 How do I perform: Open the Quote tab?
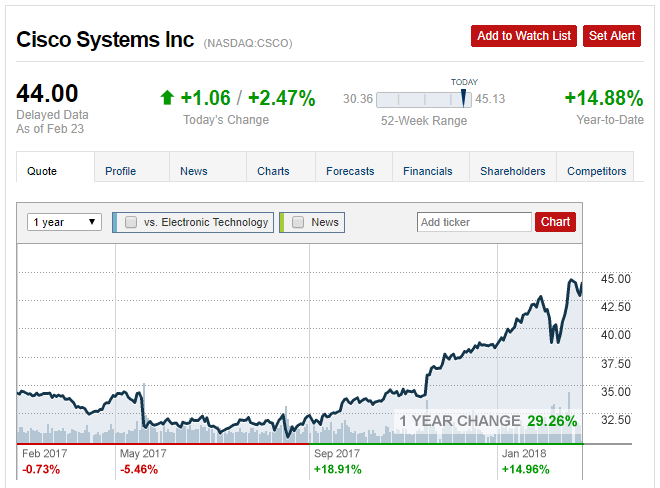(55, 167)
